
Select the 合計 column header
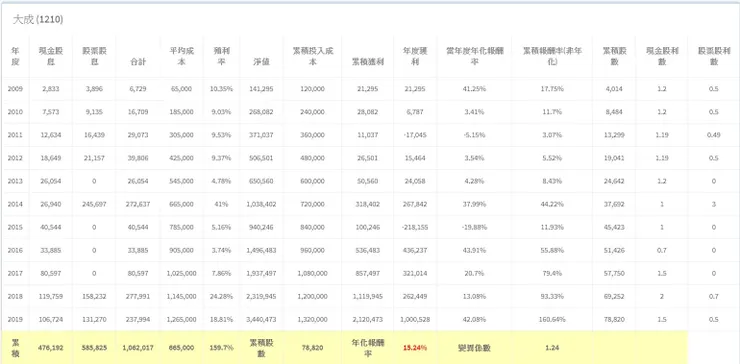coord(138,62)
